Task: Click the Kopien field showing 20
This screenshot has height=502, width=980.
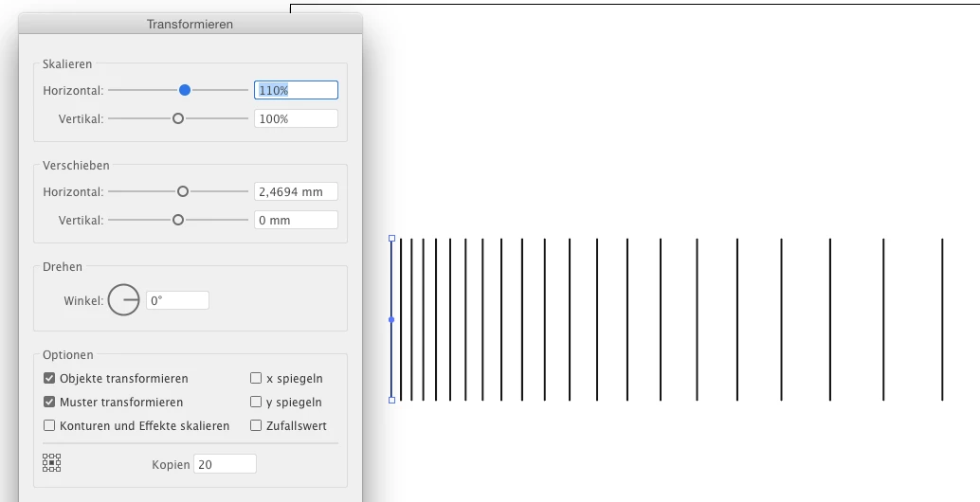Action: pos(225,464)
